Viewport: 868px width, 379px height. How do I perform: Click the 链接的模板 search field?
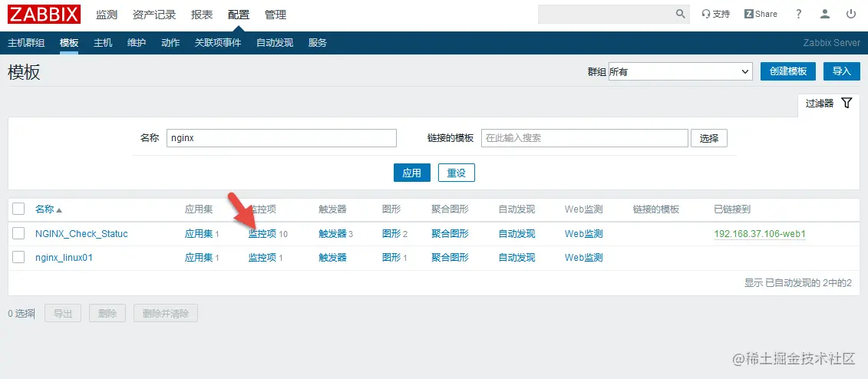pyautogui.click(x=585, y=138)
